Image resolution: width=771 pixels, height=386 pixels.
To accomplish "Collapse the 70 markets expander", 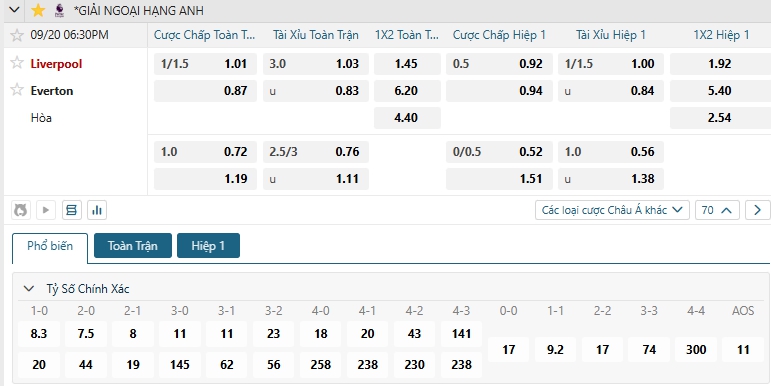I will 717,210.
